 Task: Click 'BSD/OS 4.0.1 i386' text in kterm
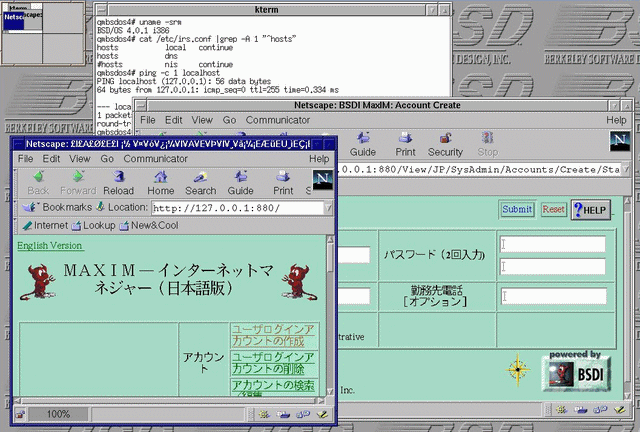[133, 31]
